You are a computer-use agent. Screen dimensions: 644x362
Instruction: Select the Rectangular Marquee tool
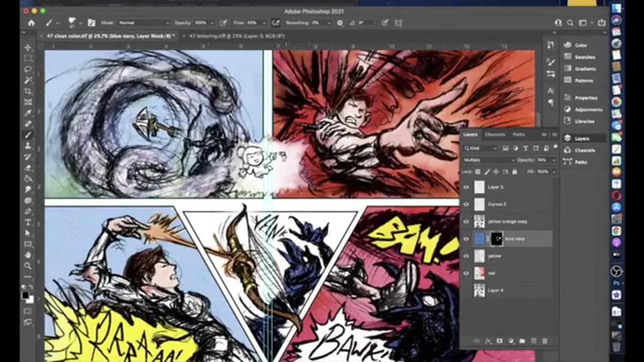point(28,58)
